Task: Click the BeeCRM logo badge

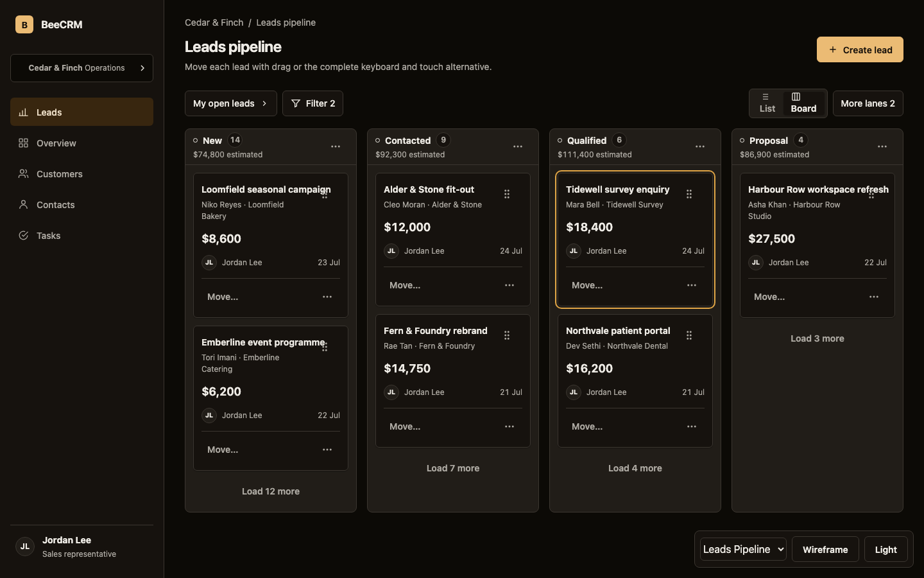Action: pyautogui.click(x=24, y=24)
